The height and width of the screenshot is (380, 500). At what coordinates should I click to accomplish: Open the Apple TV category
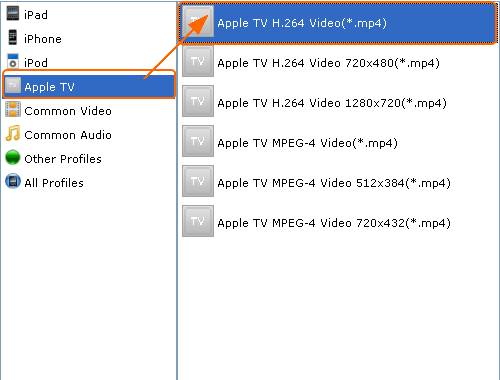coord(89,86)
